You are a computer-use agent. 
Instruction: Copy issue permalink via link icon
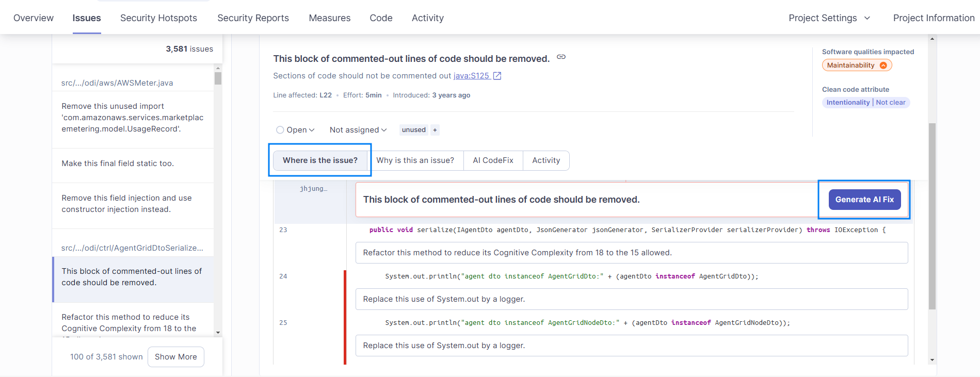tap(561, 57)
